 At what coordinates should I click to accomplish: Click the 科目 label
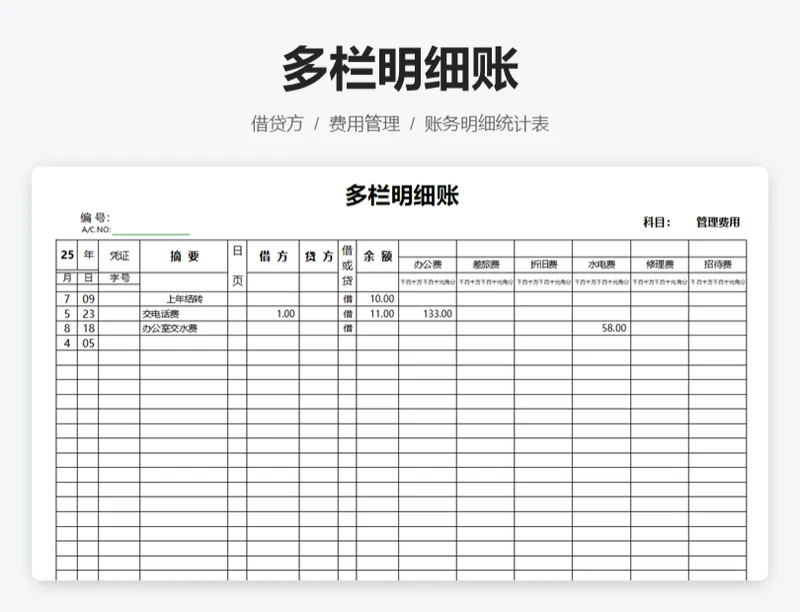[x=657, y=222]
